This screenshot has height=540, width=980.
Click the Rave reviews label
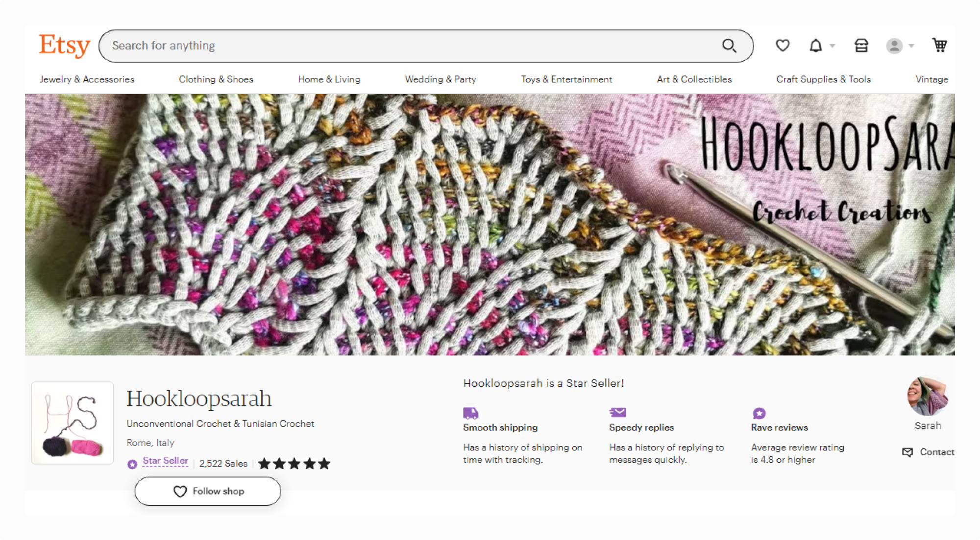pyautogui.click(x=779, y=427)
